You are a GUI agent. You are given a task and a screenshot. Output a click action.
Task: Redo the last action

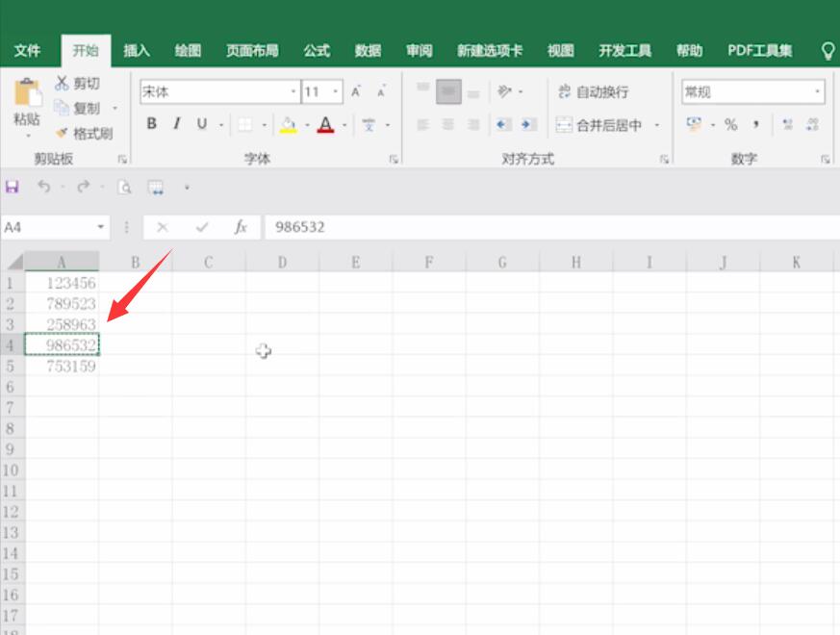tap(83, 187)
